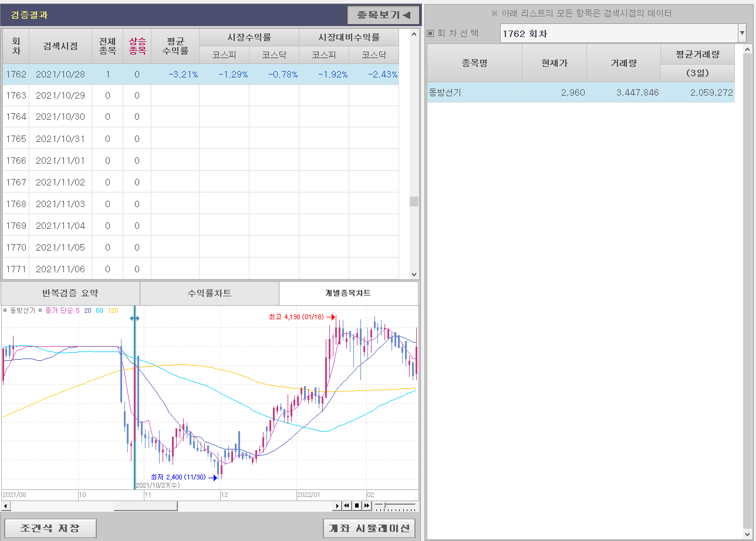Click the 현재가 column header
756x541 pixels.
click(x=555, y=63)
